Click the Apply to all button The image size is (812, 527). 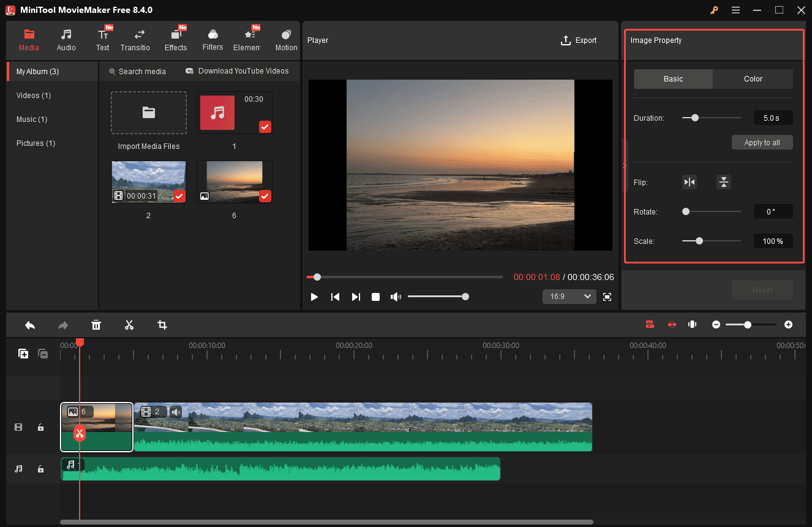[762, 142]
